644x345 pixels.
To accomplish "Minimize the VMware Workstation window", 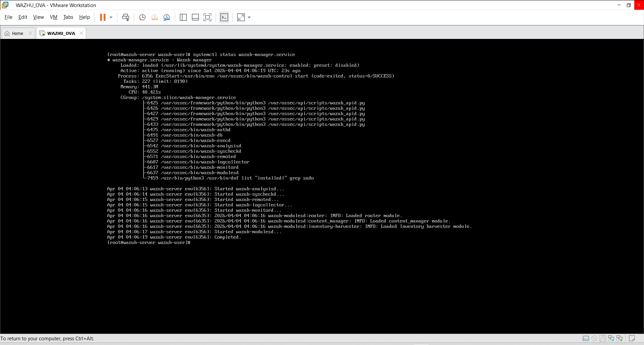I will point(619,5).
